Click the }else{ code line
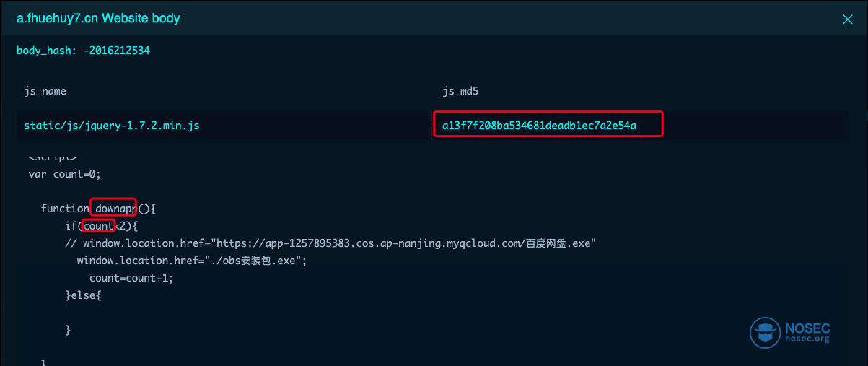 (x=83, y=295)
